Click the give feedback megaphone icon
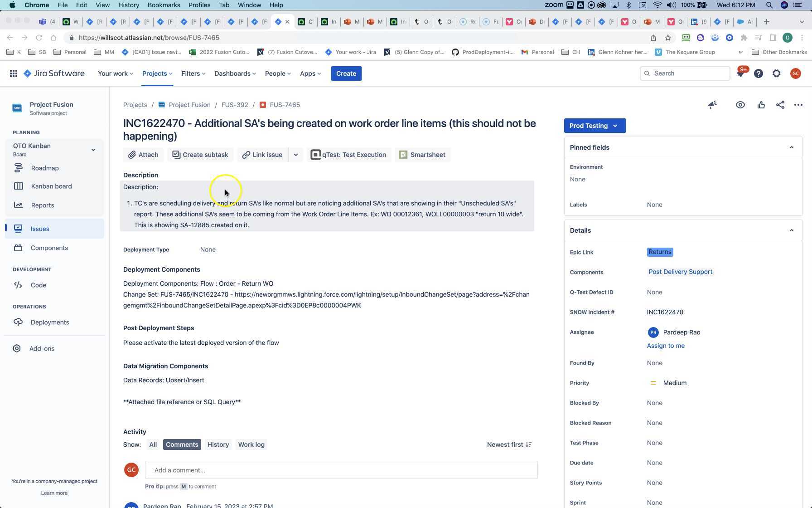The width and height of the screenshot is (812, 508). (712, 105)
